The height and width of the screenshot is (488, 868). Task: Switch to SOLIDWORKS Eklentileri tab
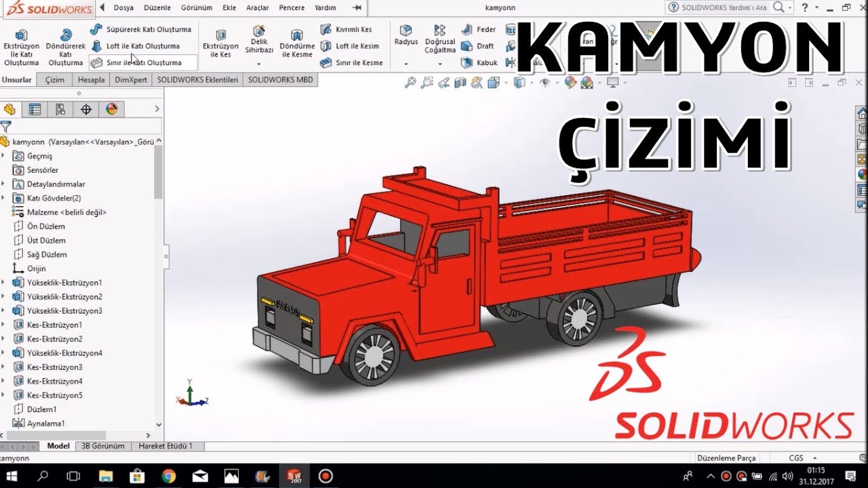[x=197, y=79]
